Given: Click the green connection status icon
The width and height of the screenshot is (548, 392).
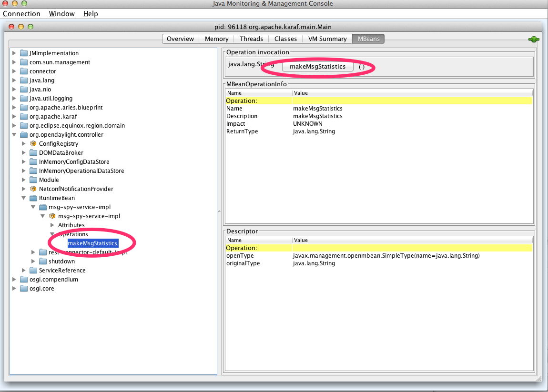Looking at the screenshot, I should tap(534, 40).
